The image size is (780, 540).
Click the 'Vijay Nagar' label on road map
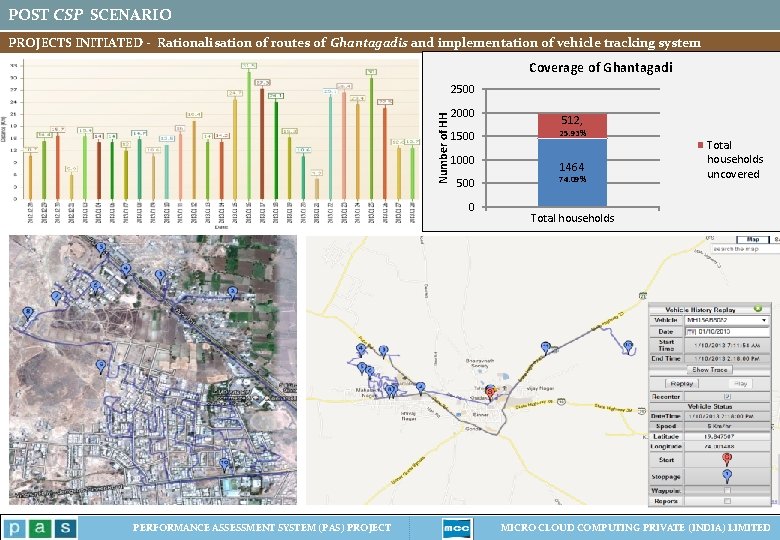pos(542,388)
